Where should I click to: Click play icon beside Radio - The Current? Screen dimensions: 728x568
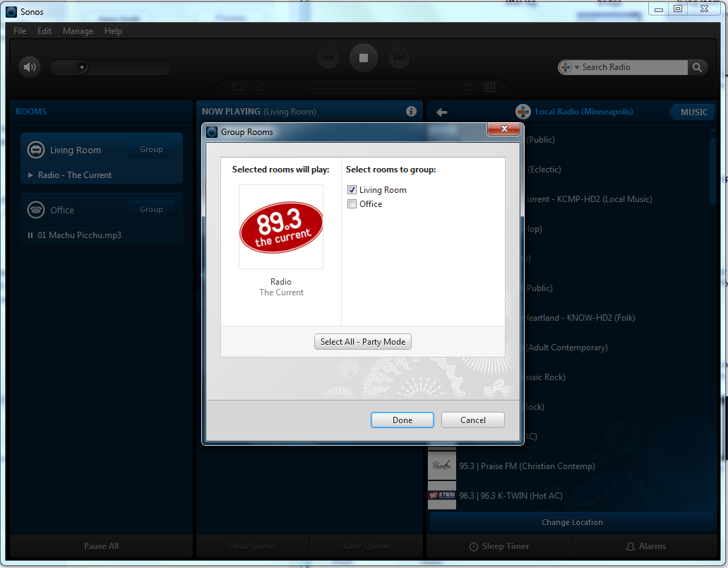click(30, 175)
